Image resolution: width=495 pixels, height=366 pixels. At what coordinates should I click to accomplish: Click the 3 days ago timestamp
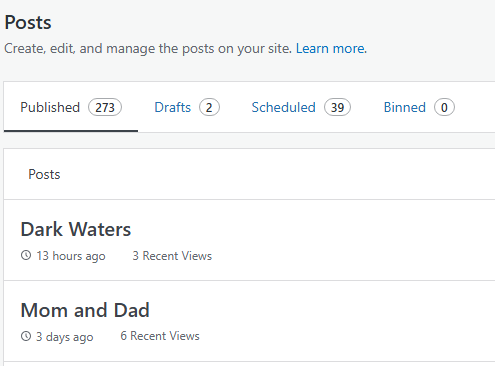64,337
